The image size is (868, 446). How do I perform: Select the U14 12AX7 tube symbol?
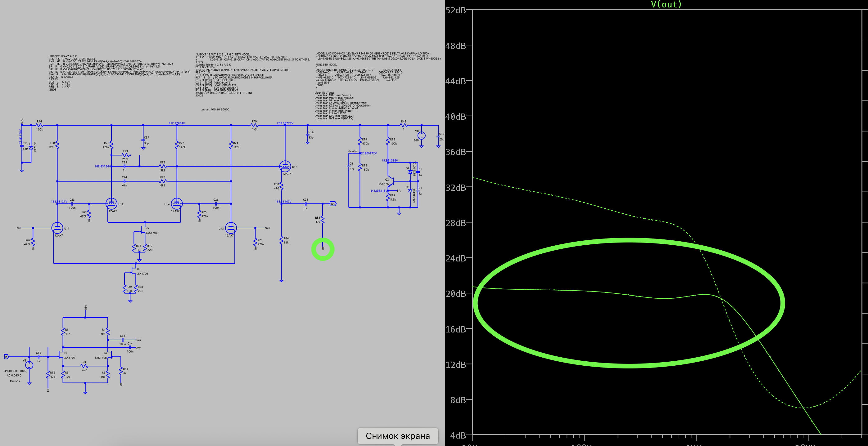pos(177,204)
